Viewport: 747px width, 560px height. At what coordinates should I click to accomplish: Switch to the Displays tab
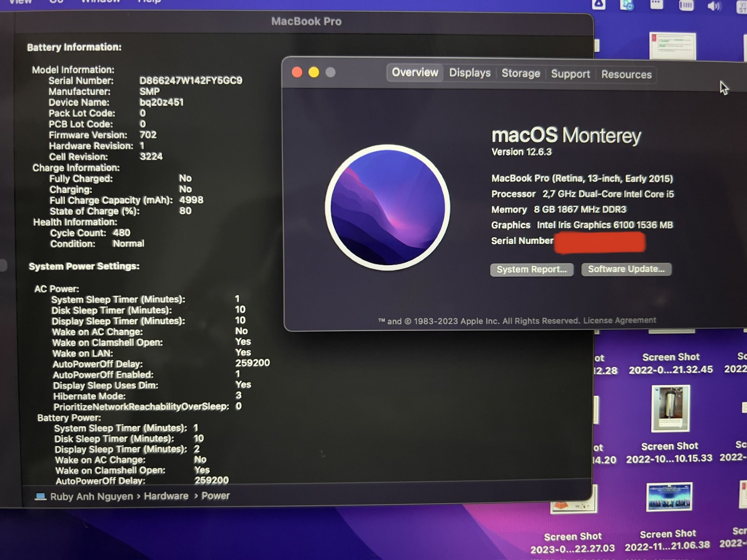click(469, 73)
